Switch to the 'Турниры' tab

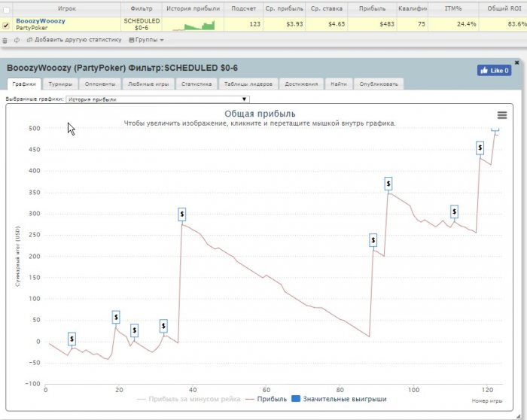pyautogui.click(x=59, y=84)
